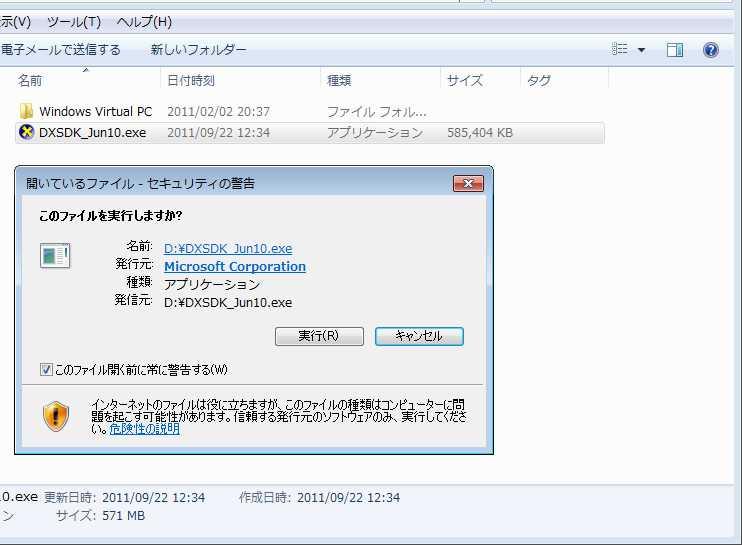Open the 危険性の説明 link
The image size is (742, 545).
pyautogui.click(x=145, y=429)
